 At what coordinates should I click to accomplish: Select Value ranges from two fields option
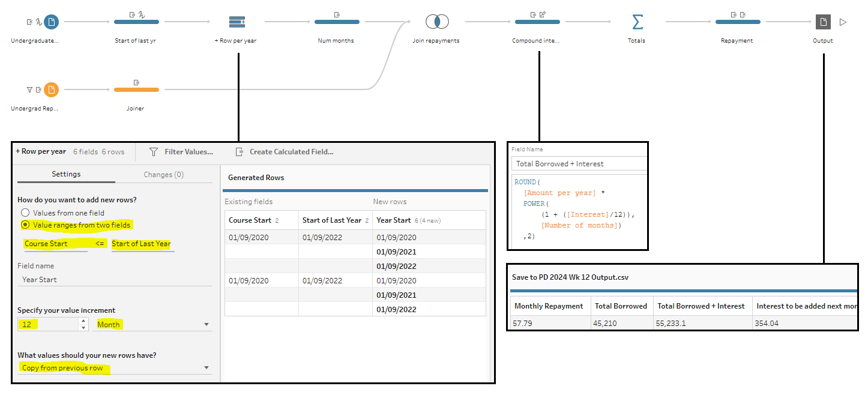tap(25, 225)
